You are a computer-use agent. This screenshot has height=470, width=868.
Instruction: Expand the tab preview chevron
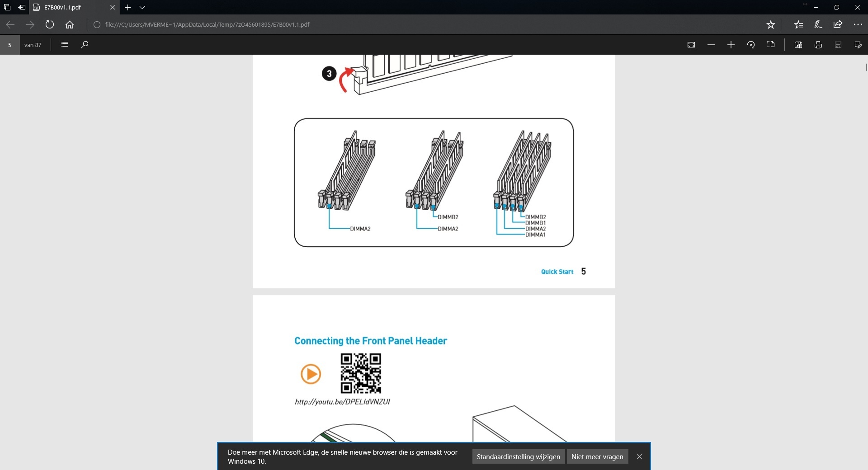tap(142, 7)
